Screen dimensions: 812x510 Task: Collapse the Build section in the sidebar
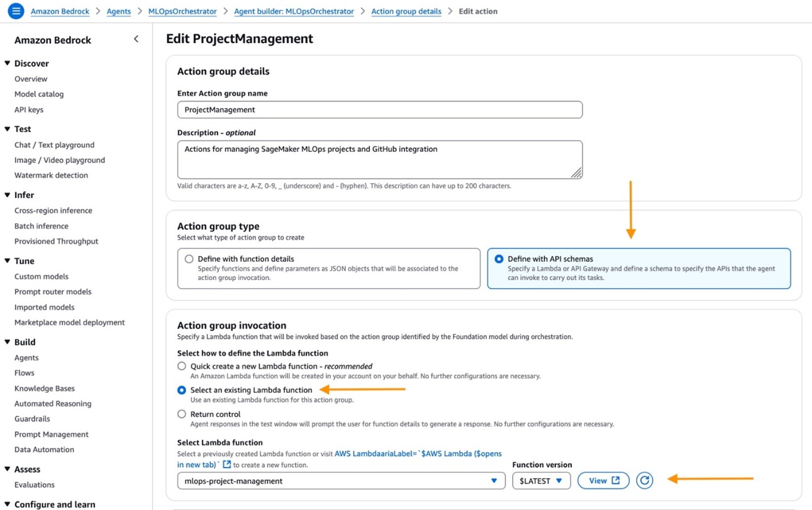coord(7,342)
